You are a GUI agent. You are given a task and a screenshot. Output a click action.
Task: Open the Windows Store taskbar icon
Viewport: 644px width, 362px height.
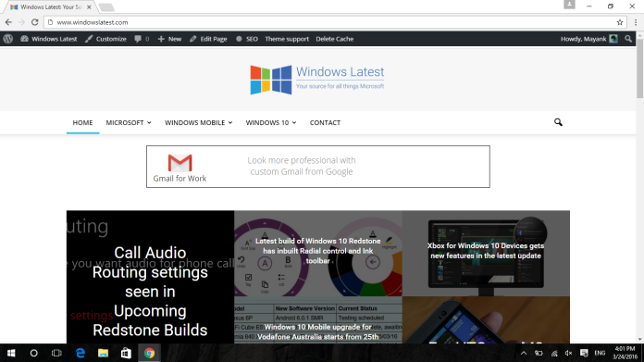click(126, 353)
